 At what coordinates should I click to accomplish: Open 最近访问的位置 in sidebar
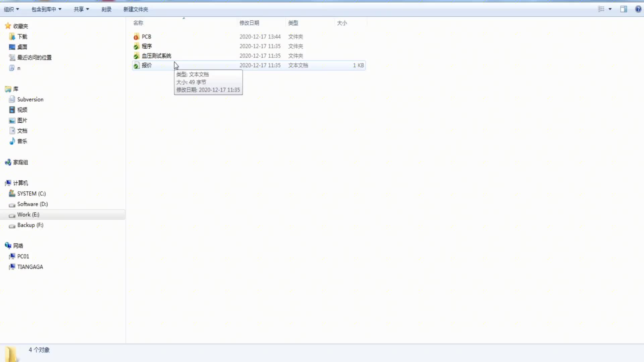[x=34, y=57]
